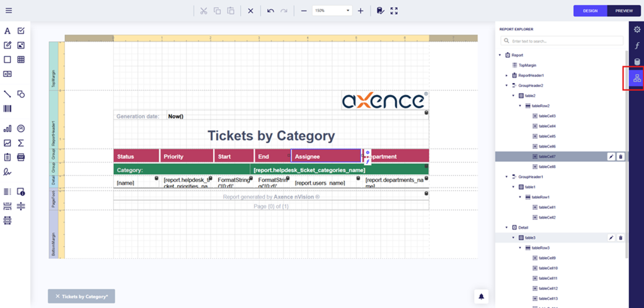
Task: Click the pencil edit button for table3
Action: point(611,238)
